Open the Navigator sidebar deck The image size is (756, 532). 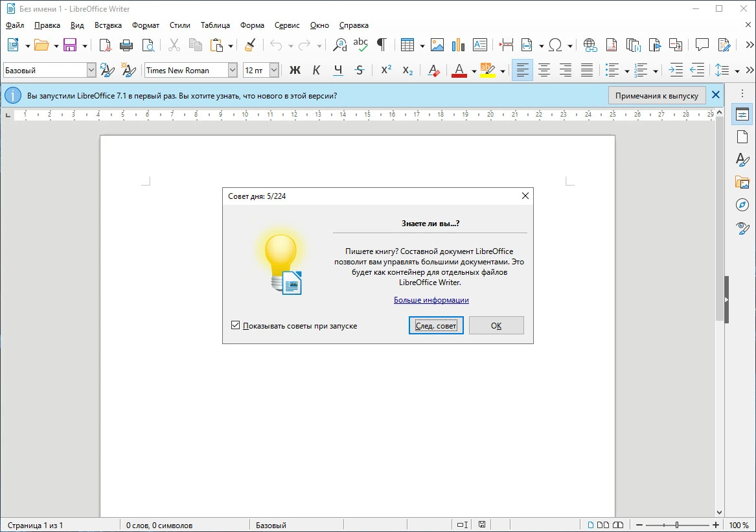[742, 205]
